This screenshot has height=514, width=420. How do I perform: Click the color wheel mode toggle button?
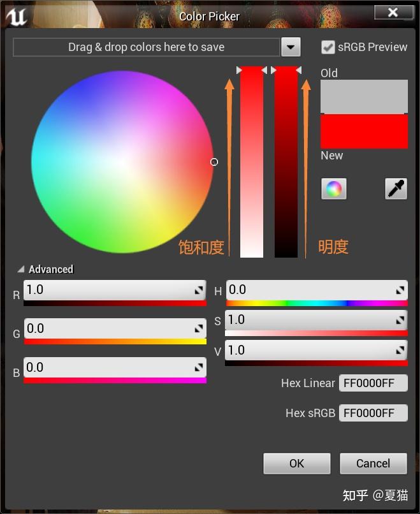[x=334, y=189]
